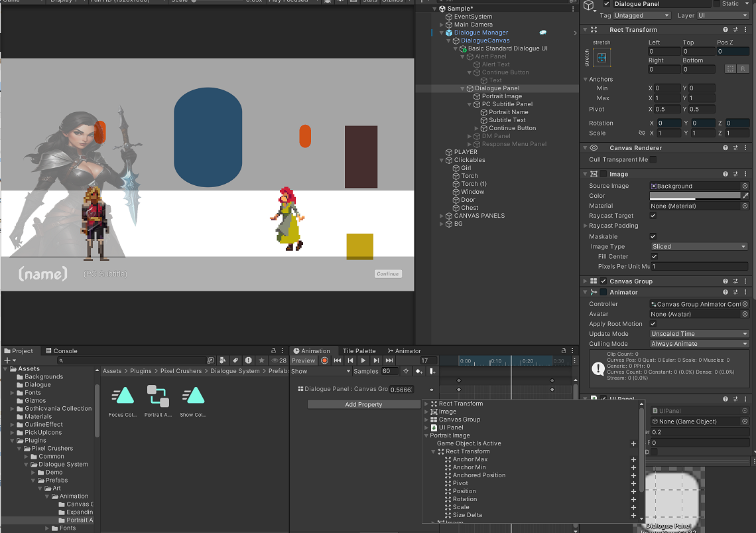
Task: Click the Add Keyframe icon in Animation
Action: (418, 371)
